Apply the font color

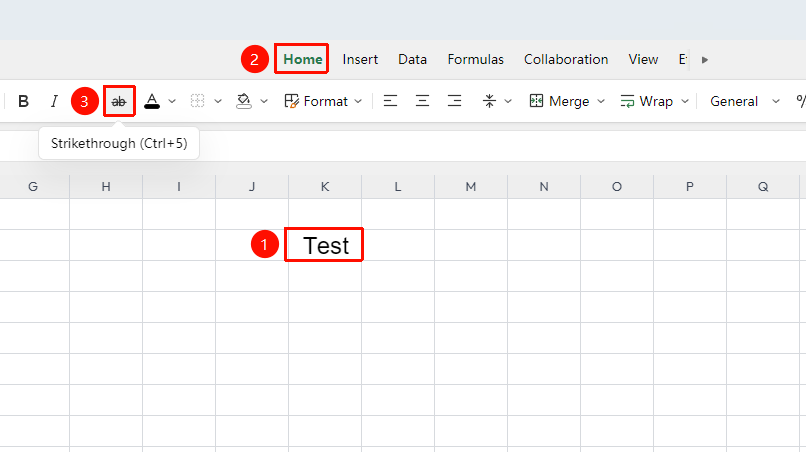click(152, 101)
